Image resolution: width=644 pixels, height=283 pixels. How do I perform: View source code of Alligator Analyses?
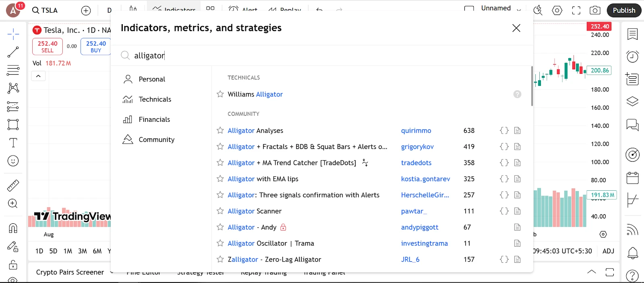pos(504,131)
